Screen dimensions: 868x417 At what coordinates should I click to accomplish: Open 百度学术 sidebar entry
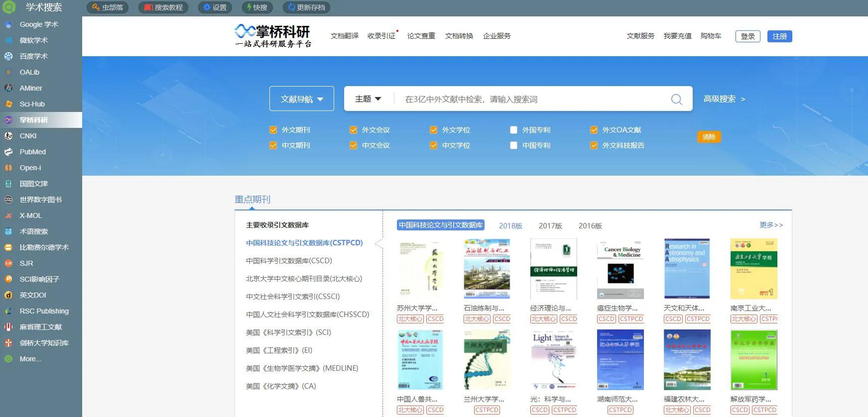(34, 56)
